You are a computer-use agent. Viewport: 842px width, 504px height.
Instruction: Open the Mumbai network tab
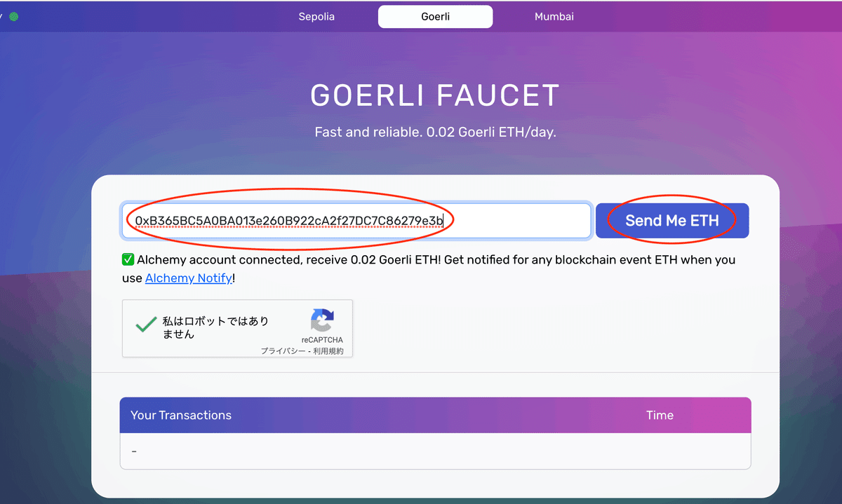554,16
